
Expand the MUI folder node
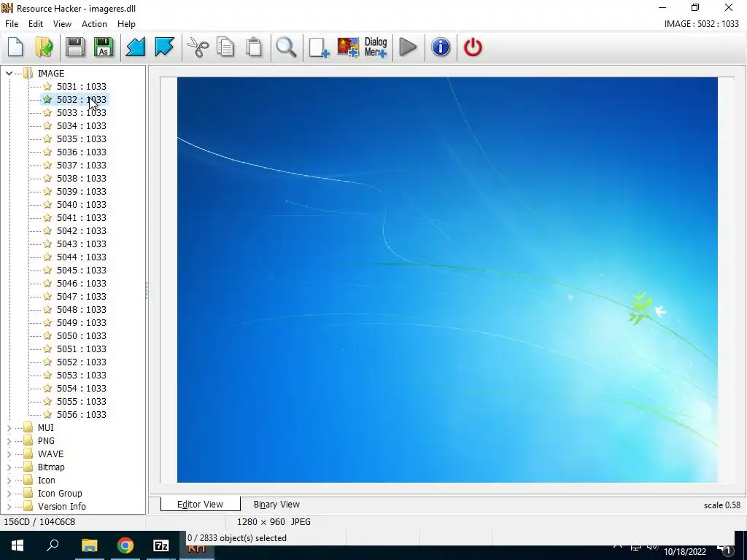point(9,428)
